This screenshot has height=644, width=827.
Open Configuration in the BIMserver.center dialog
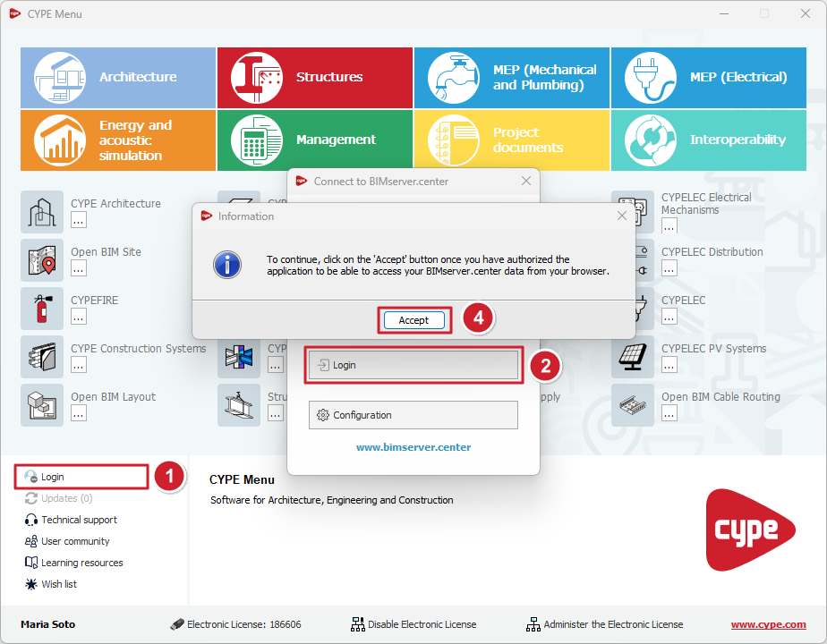coord(413,415)
